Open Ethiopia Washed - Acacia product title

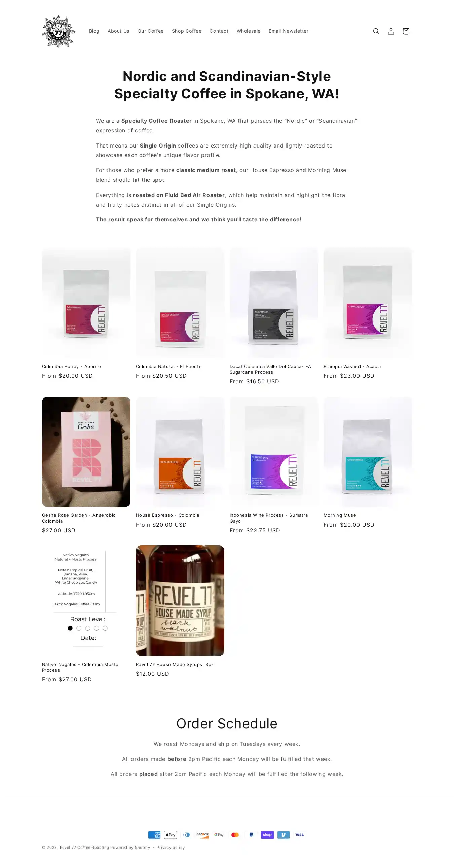pyautogui.click(x=352, y=366)
